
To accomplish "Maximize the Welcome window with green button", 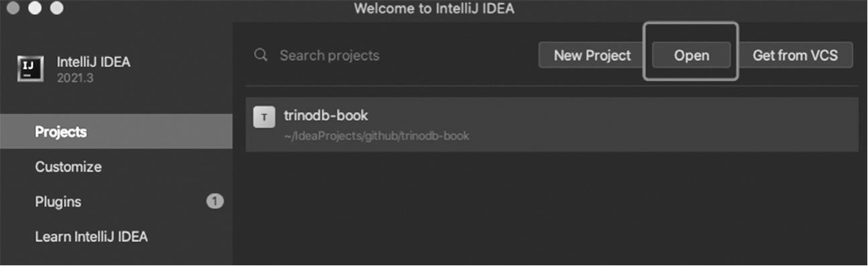I will [x=56, y=9].
